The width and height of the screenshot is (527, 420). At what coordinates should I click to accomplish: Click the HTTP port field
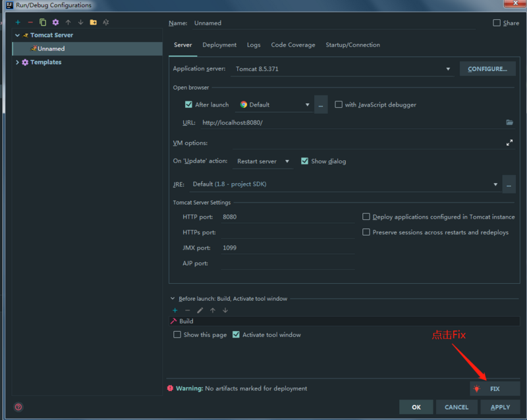click(288, 217)
